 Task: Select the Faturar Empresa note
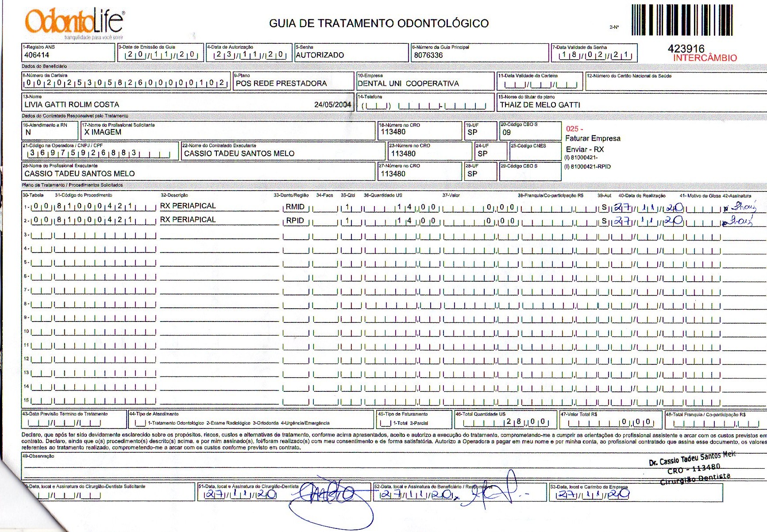point(593,138)
